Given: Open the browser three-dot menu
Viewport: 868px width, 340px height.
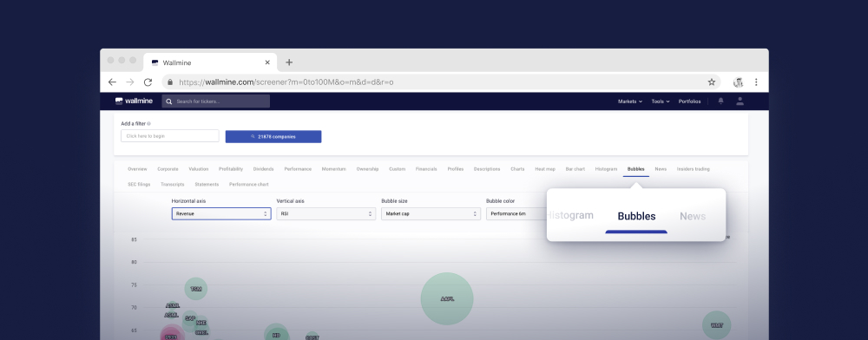Looking at the screenshot, I should 756,82.
